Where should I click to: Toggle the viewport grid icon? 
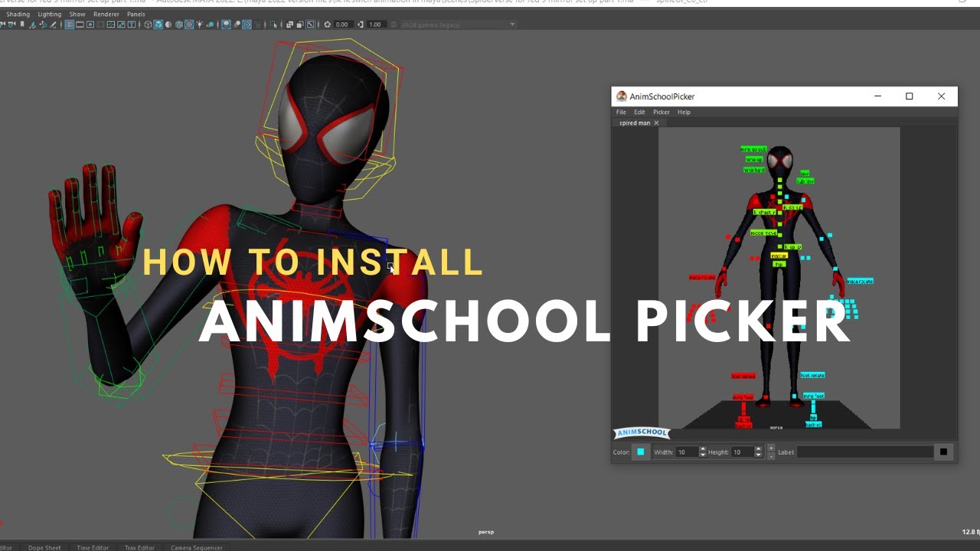[70, 24]
